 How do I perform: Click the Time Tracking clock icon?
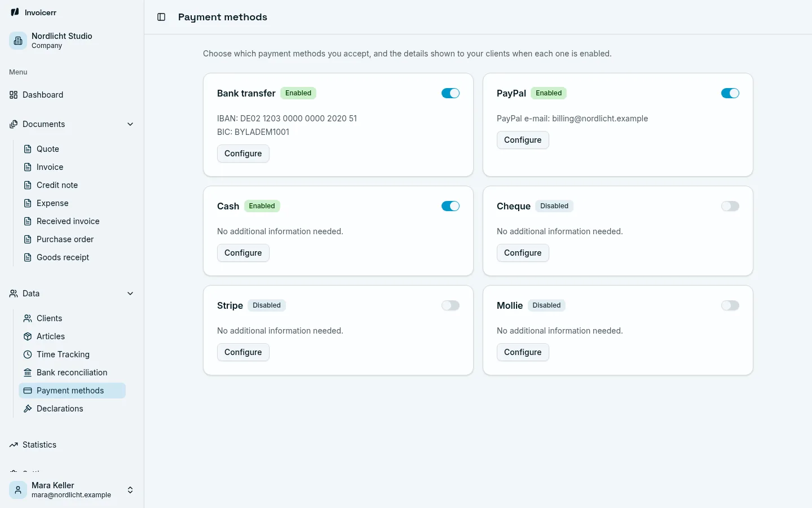click(28, 354)
